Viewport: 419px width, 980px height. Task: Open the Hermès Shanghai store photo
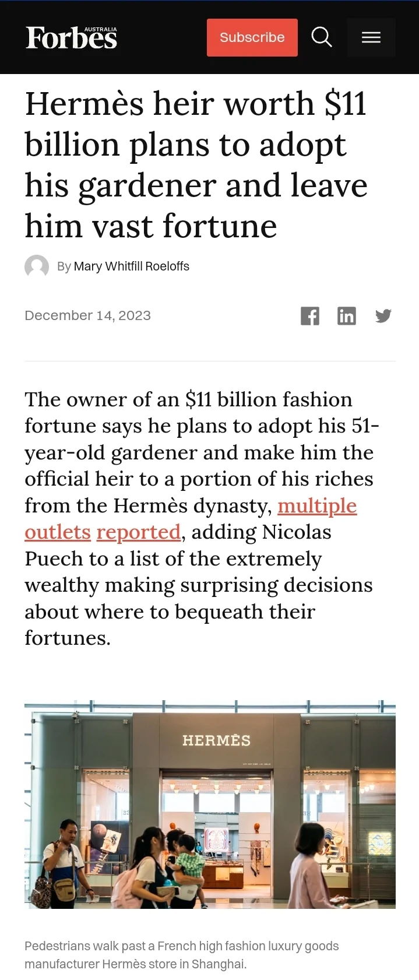(210, 805)
